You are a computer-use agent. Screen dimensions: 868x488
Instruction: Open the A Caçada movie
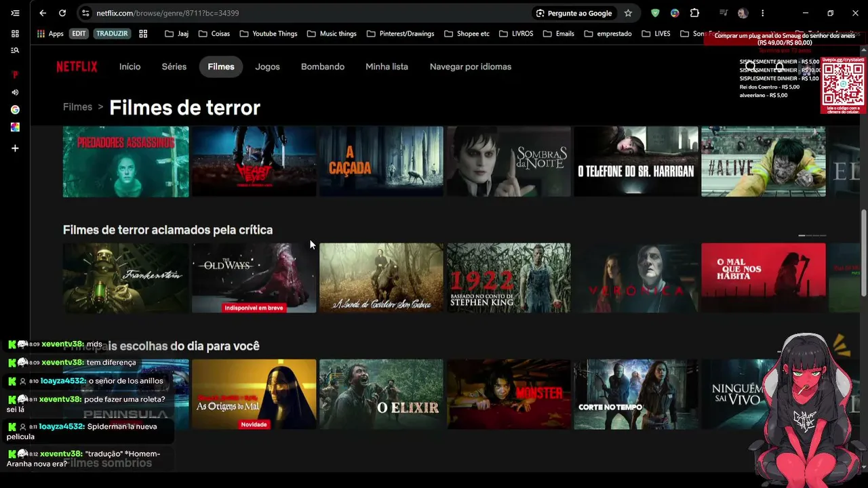(381, 161)
